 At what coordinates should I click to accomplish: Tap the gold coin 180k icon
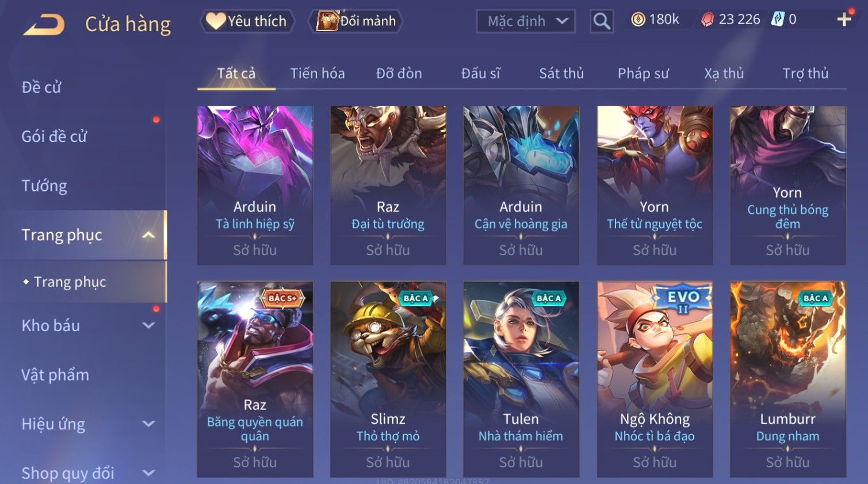[x=638, y=20]
